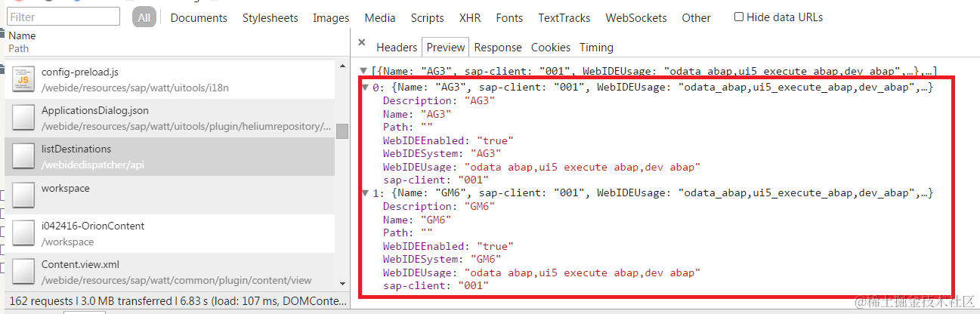Click the Filter input field
The height and width of the screenshot is (314, 980).
(x=63, y=17)
